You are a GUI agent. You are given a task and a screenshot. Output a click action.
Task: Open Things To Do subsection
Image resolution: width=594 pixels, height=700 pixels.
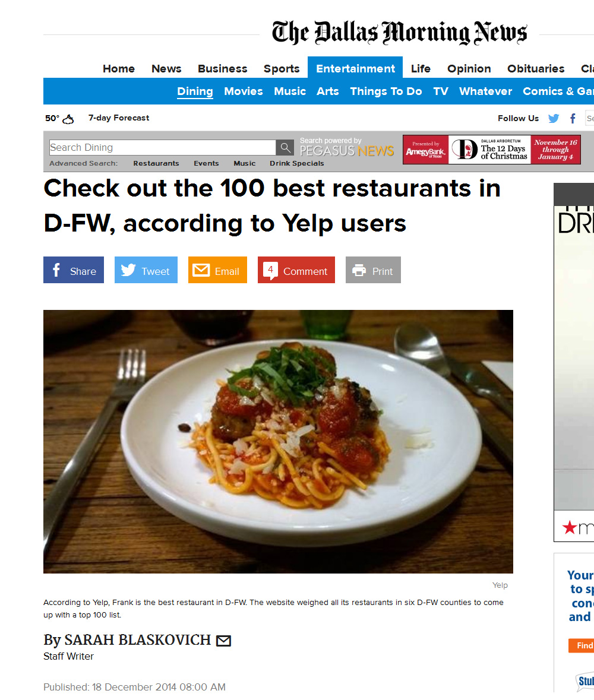(x=386, y=91)
